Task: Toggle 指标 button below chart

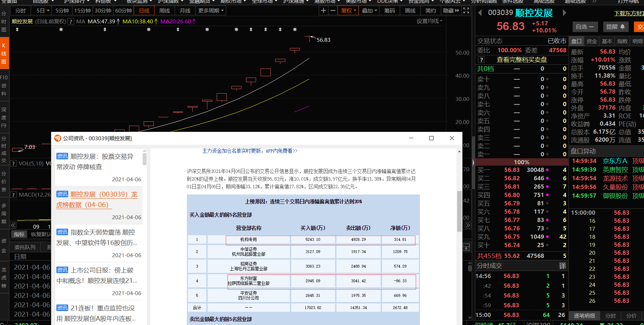Action: [x=19, y=234]
